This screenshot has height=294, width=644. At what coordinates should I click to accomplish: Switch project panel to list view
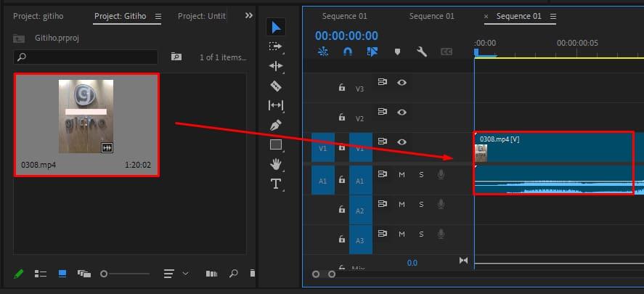click(x=41, y=274)
